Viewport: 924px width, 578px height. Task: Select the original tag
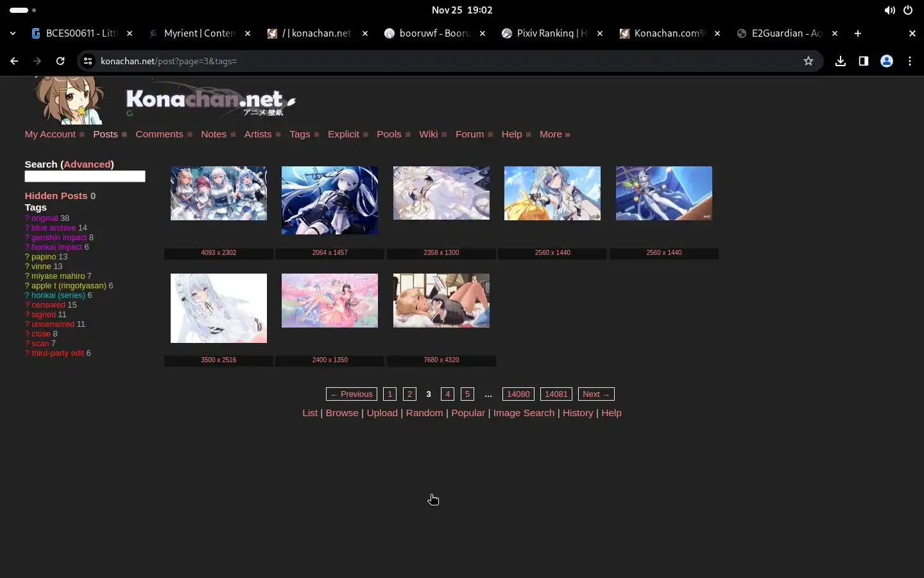[x=45, y=218]
